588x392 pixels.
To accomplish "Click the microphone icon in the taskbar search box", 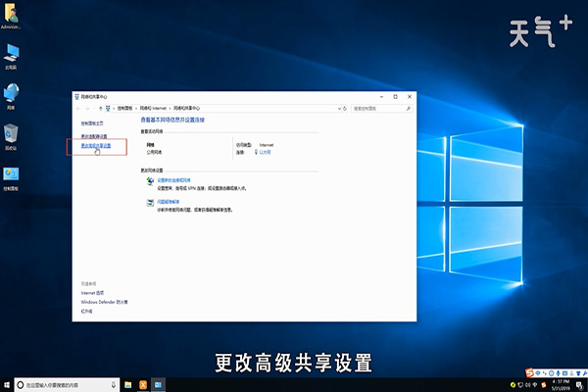I will [114, 385].
